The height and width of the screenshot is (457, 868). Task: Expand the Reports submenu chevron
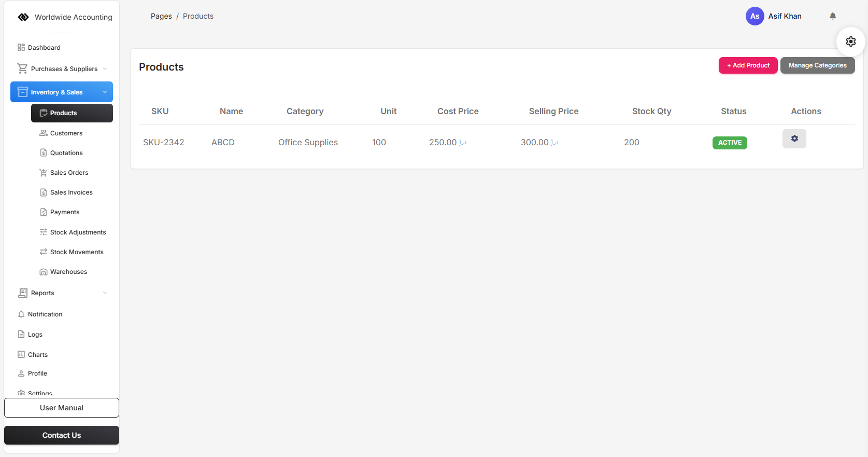coord(105,293)
